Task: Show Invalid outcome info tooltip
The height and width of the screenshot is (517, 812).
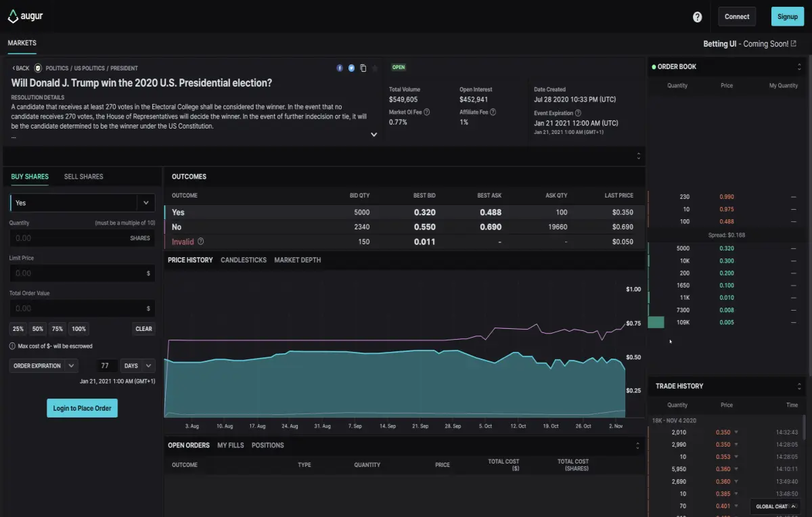Action: [x=200, y=242]
